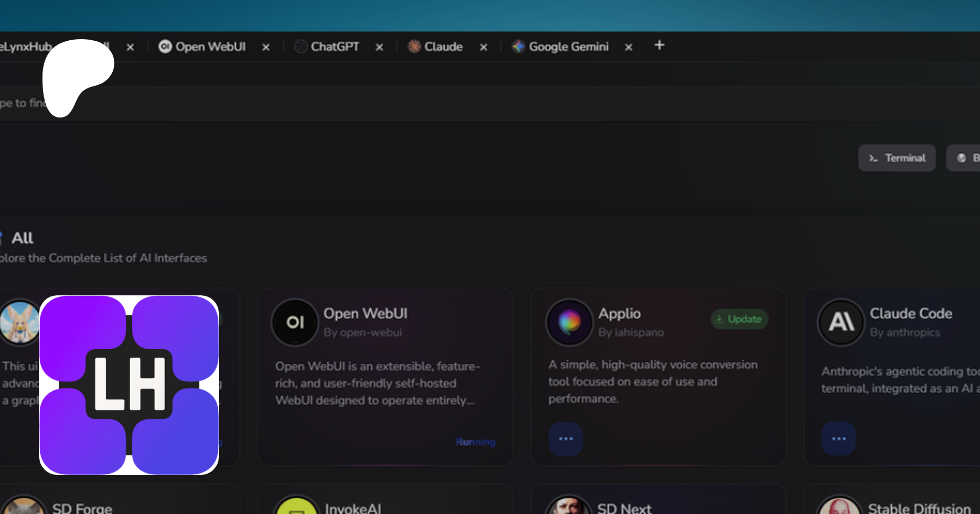Add a new tab with plus icon
This screenshot has height=514, width=980.
tap(659, 46)
